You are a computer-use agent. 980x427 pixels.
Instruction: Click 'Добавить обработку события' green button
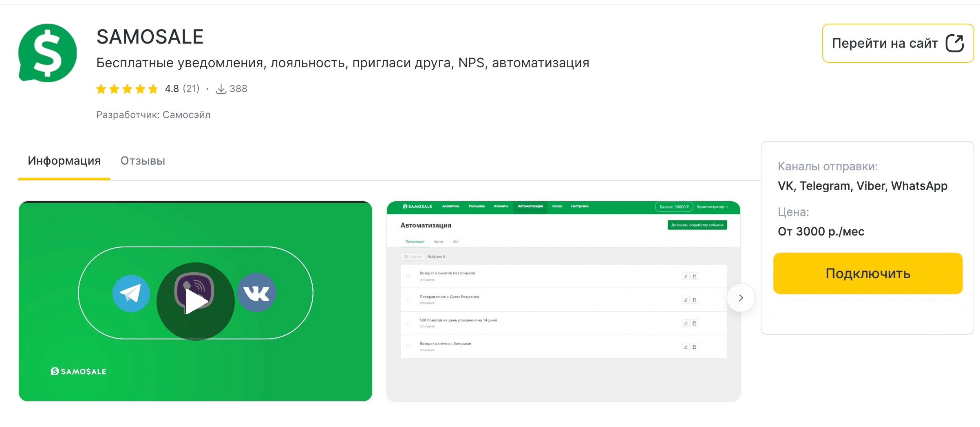pos(697,225)
